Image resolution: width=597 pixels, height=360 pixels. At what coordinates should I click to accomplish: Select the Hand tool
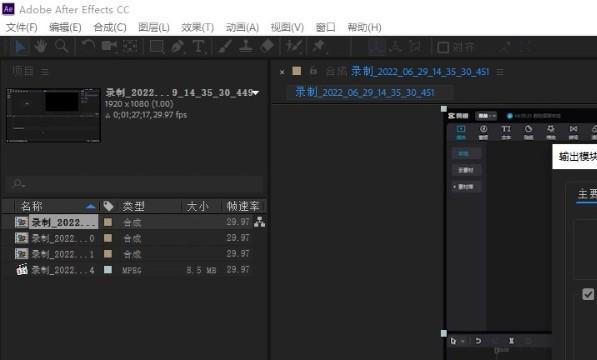point(40,47)
